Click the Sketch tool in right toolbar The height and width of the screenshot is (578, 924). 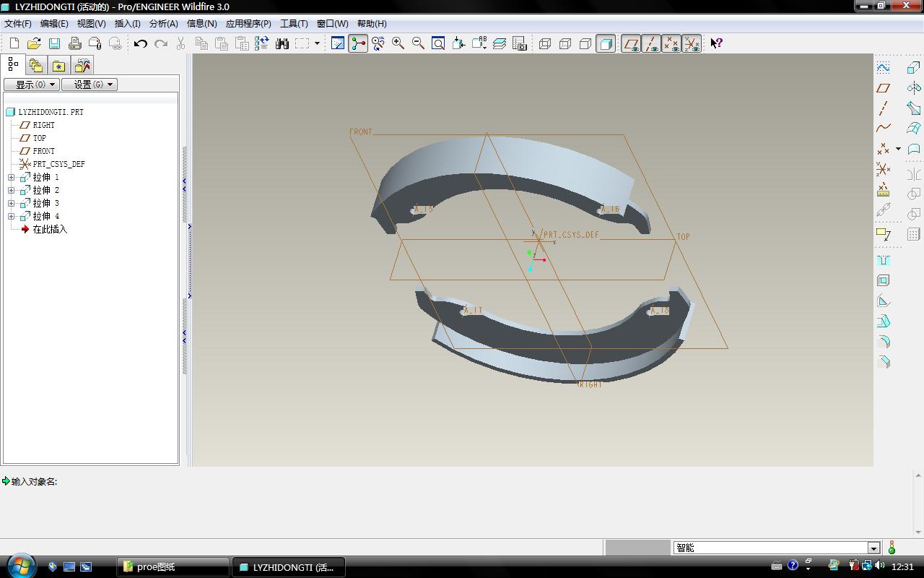point(883,67)
